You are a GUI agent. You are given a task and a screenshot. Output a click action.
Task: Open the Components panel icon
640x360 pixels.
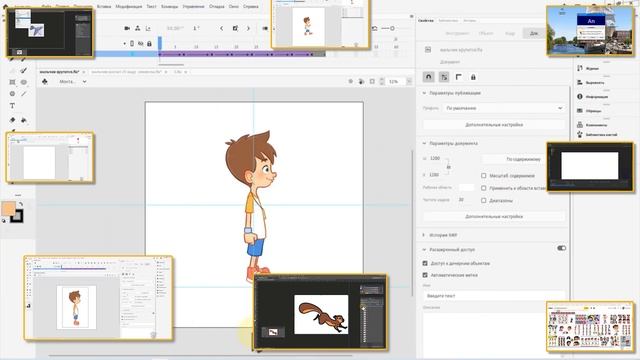pyautogui.click(x=580, y=124)
